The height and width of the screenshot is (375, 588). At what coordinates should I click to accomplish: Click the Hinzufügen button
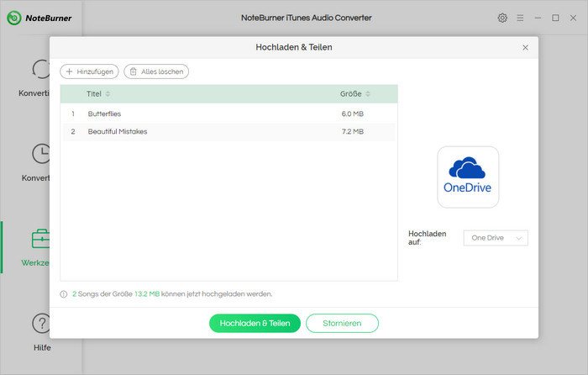(89, 71)
